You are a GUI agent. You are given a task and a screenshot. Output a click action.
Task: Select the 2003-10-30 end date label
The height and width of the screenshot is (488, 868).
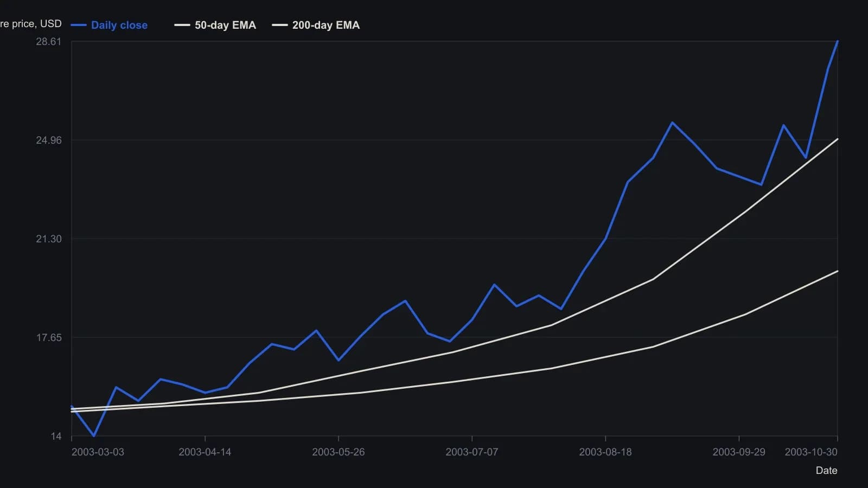[811, 452]
